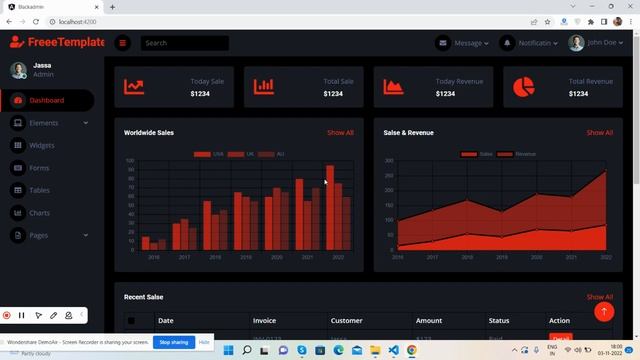Screen dimensions: 640x360
Task: Click the Date column header
Action: (166, 321)
